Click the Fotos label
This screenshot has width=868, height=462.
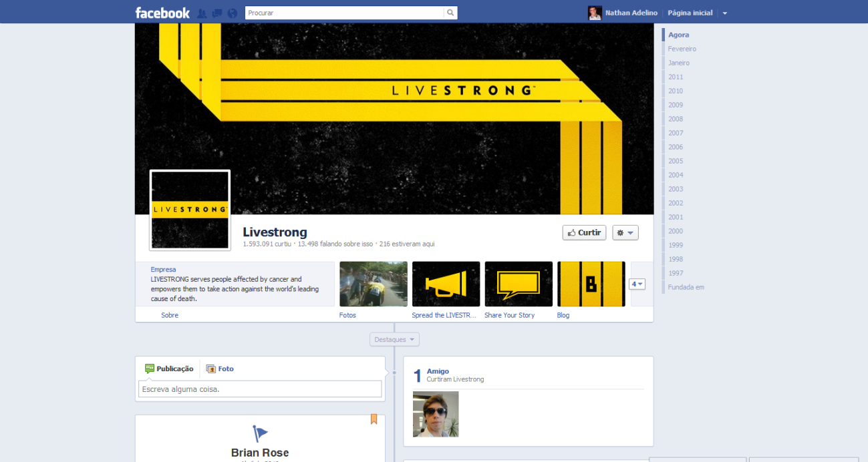click(347, 315)
